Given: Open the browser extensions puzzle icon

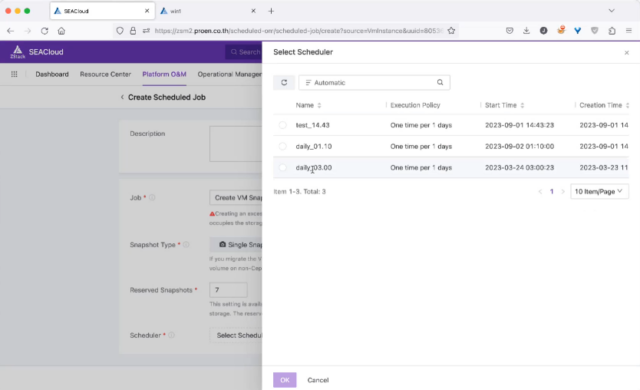Looking at the screenshot, I should click(x=612, y=31).
